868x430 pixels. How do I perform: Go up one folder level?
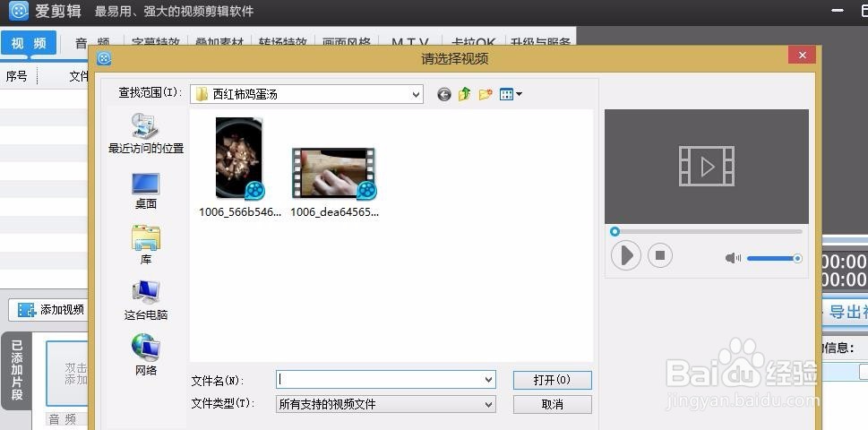point(464,94)
